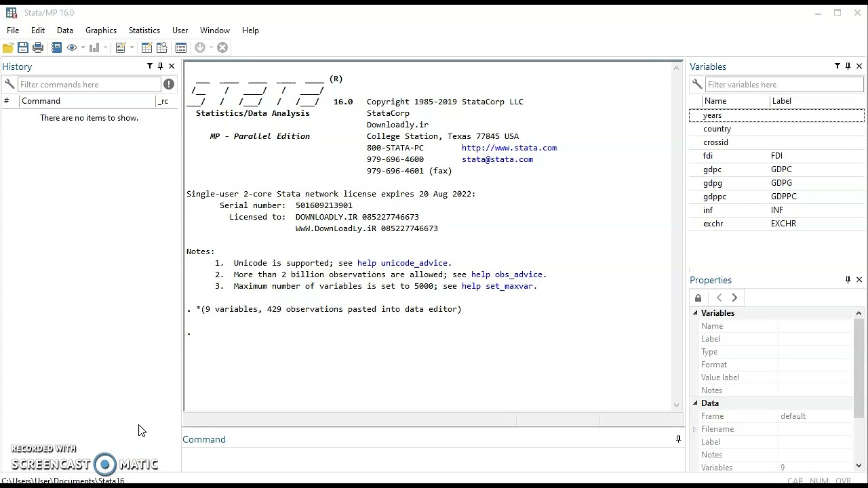868x488 pixels.
Task: Expand the Filename row in Properties
Action: 695,429
